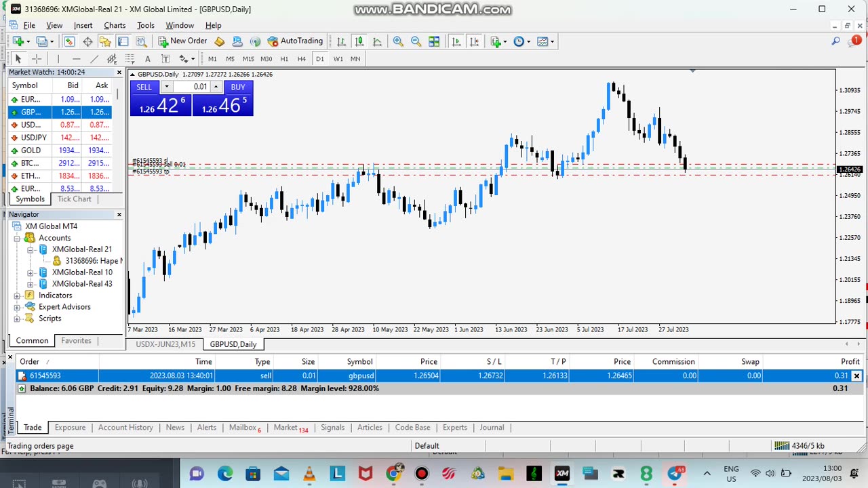Toggle chart shift
Screen dimensions: 868x488
pyautogui.click(x=475, y=41)
